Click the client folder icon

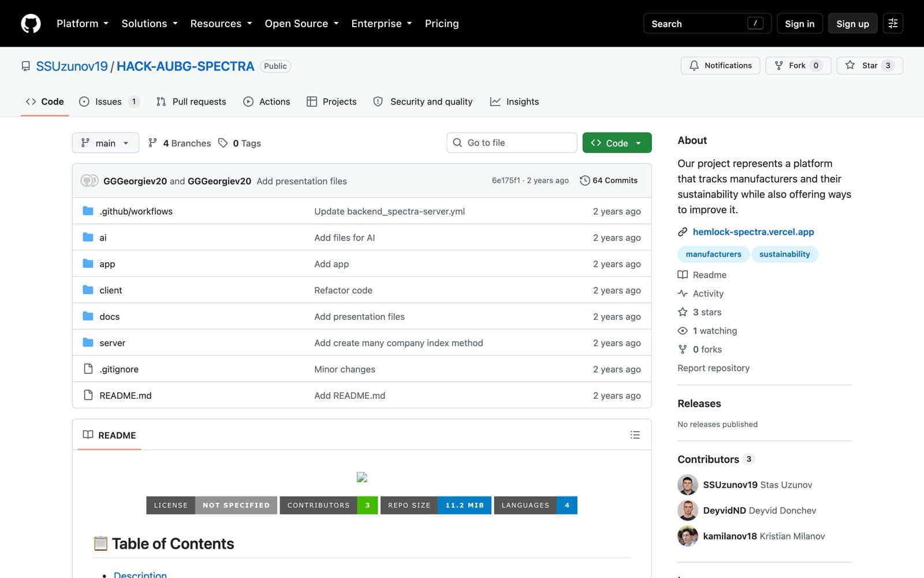[88, 290]
